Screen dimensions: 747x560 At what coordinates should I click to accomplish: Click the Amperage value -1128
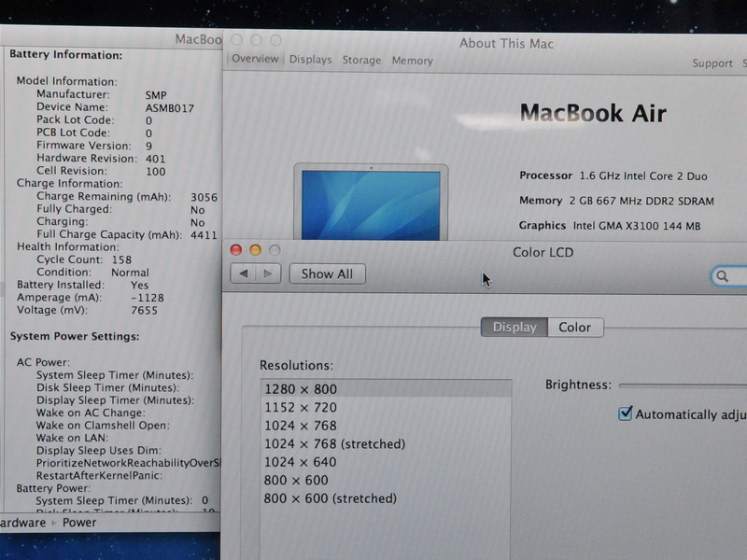click(148, 298)
